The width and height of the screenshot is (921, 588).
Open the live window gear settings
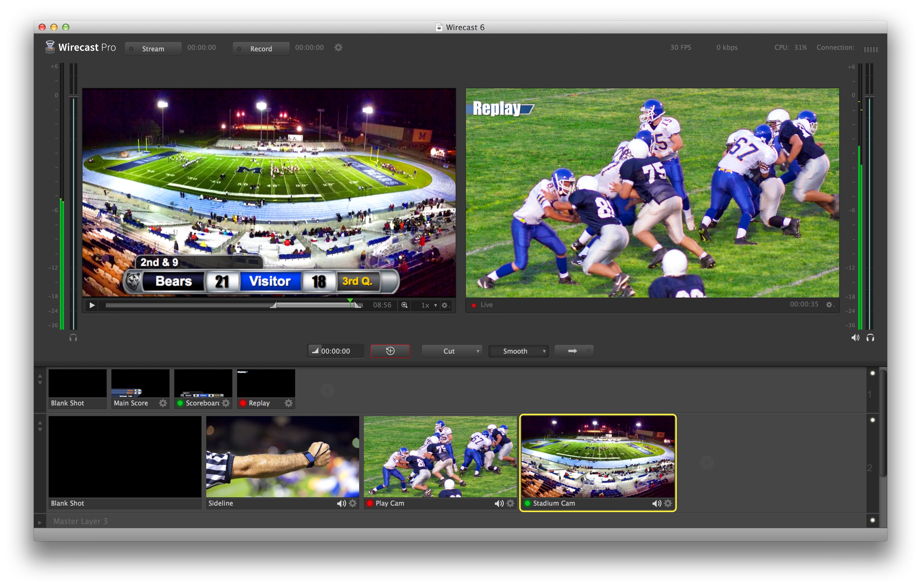click(x=829, y=304)
